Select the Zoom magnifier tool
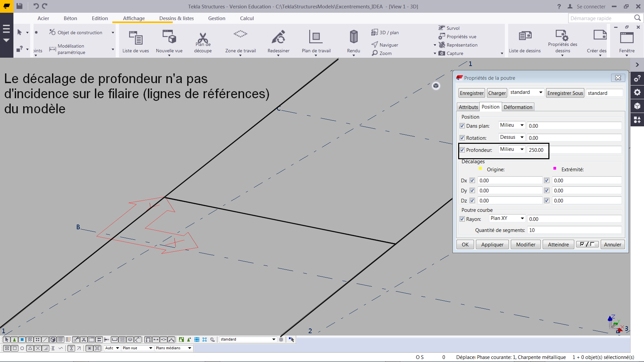644x362 pixels. [382, 53]
